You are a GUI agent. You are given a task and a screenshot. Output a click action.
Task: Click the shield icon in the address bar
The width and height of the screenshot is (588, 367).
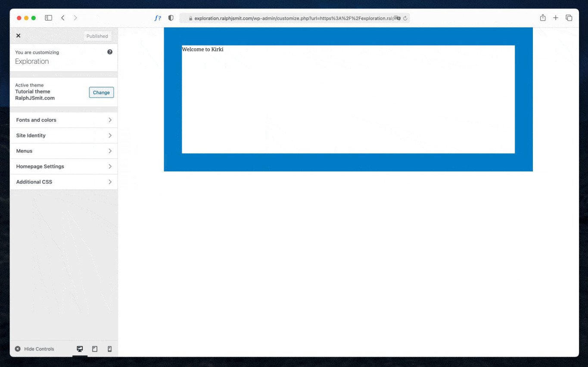click(171, 18)
